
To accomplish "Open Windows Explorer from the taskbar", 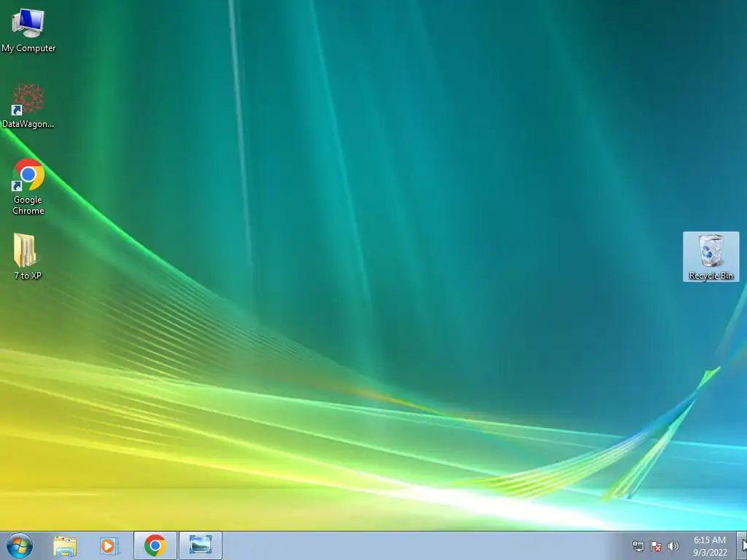I will click(65, 545).
